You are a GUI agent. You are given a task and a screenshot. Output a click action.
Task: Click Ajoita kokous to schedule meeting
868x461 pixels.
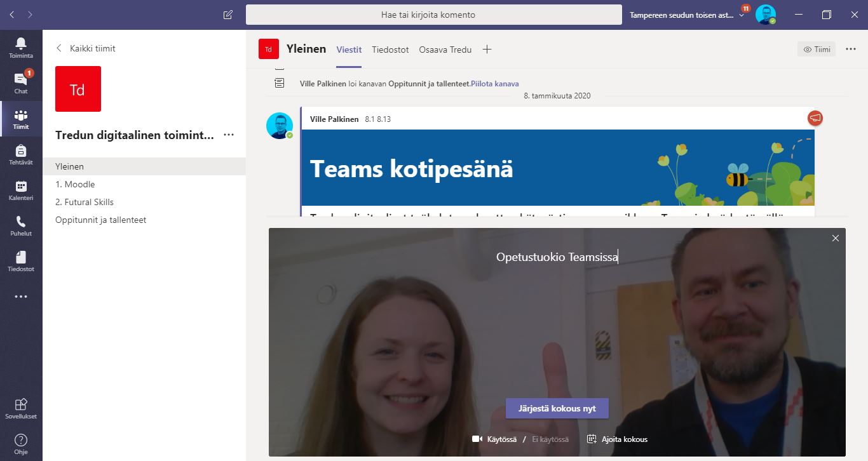[x=618, y=439]
